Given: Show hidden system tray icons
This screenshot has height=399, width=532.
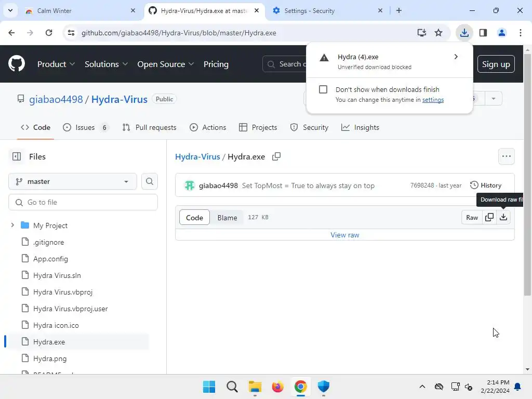Looking at the screenshot, I should (422, 387).
